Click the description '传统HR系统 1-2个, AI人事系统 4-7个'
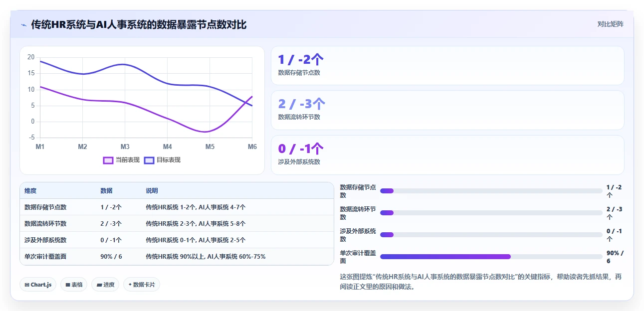The height and width of the screenshot is (311, 644). (x=196, y=207)
